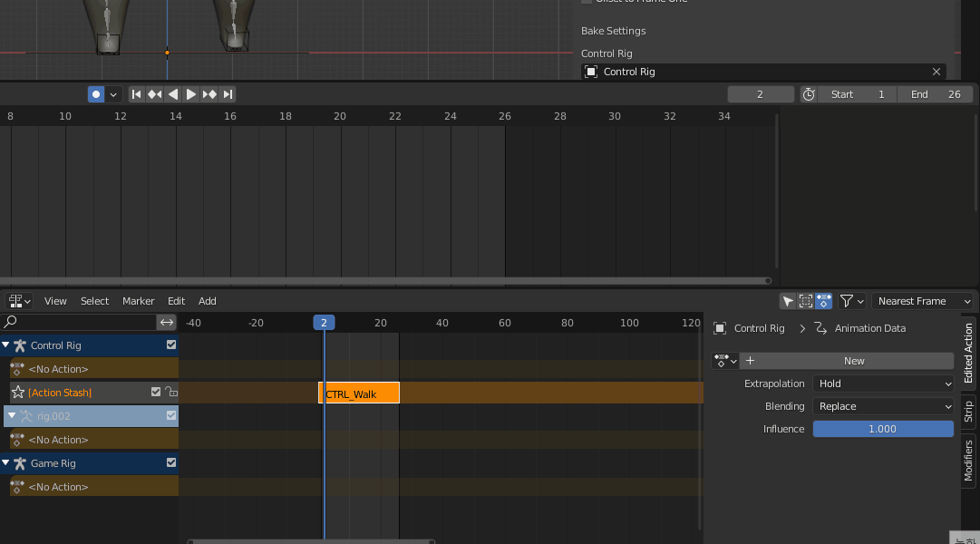Toggle the invert search filter arrows
The height and width of the screenshot is (544, 980).
point(167,322)
